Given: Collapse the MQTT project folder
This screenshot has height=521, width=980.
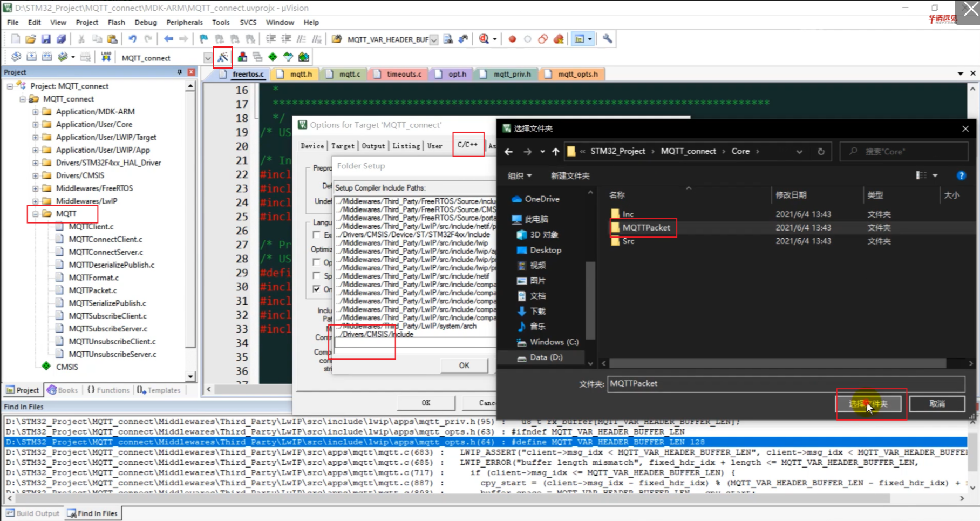Looking at the screenshot, I should tap(35, 214).
